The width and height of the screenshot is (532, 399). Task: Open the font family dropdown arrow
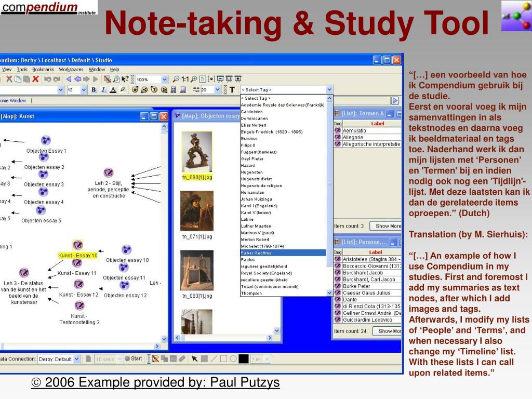[x=61, y=90]
